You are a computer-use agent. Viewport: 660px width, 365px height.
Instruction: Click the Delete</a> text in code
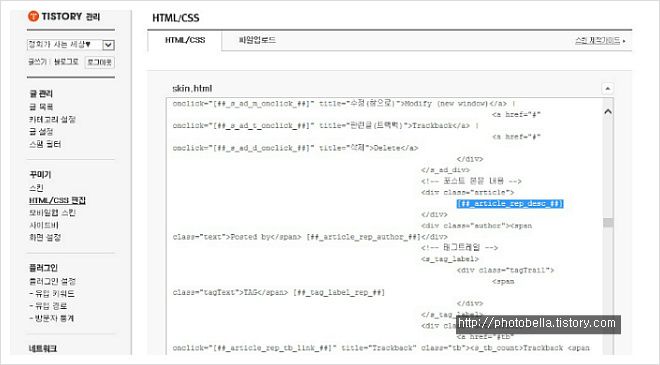[x=396, y=148]
